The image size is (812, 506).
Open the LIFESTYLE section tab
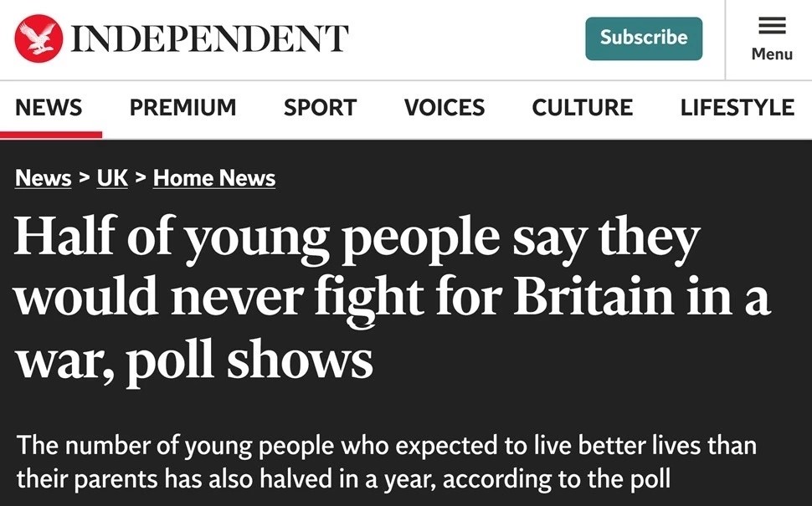point(737,108)
